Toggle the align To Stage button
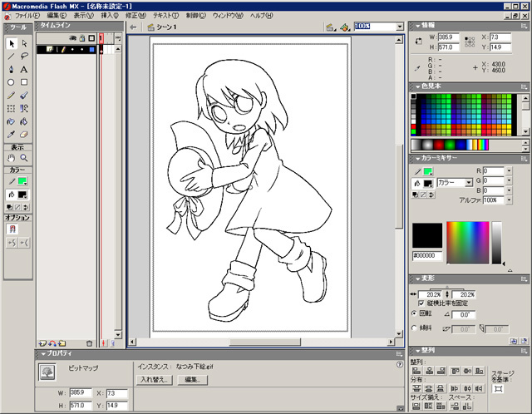The width and height of the screenshot is (532, 414). tap(498, 389)
